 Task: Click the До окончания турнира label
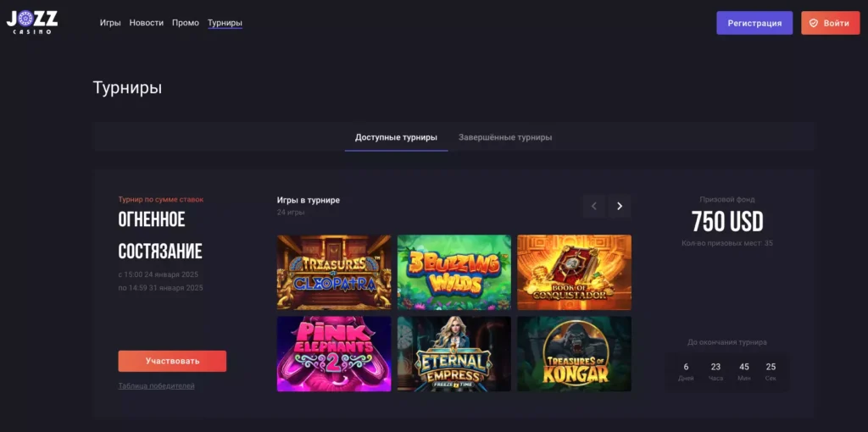[726, 342]
